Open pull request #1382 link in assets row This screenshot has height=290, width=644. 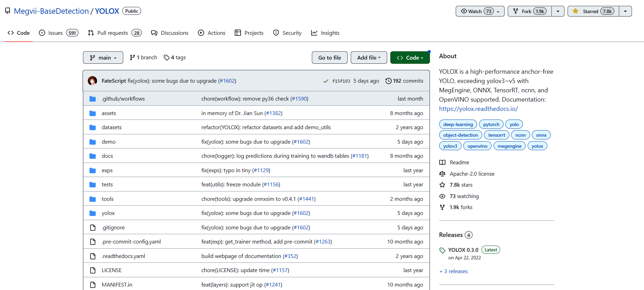click(x=274, y=113)
